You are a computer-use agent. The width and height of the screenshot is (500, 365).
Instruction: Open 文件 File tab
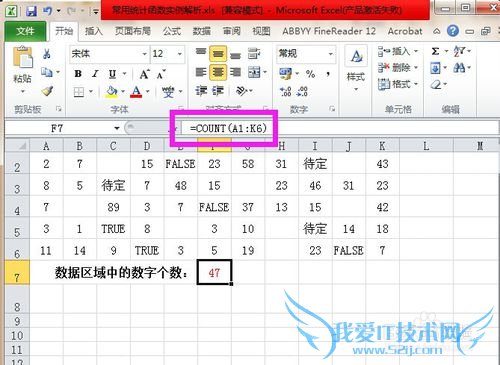[x=25, y=31]
